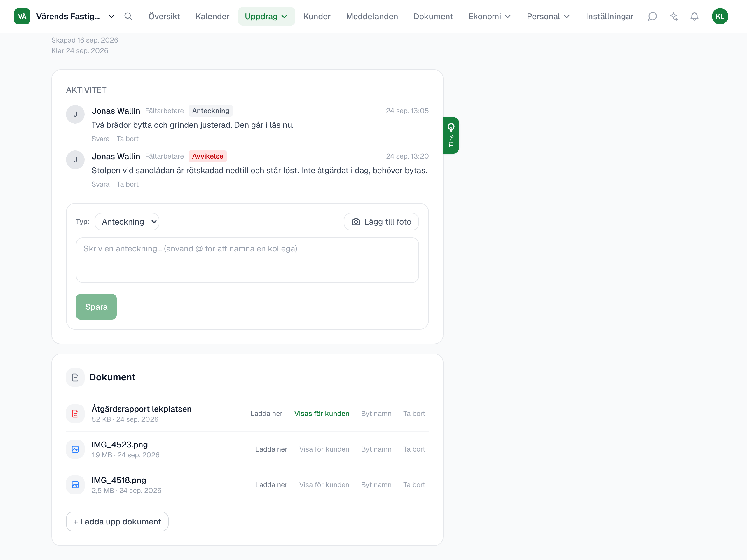This screenshot has width=747, height=560.
Task: Open the chat bubble icon
Action: pyautogui.click(x=652, y=16)
